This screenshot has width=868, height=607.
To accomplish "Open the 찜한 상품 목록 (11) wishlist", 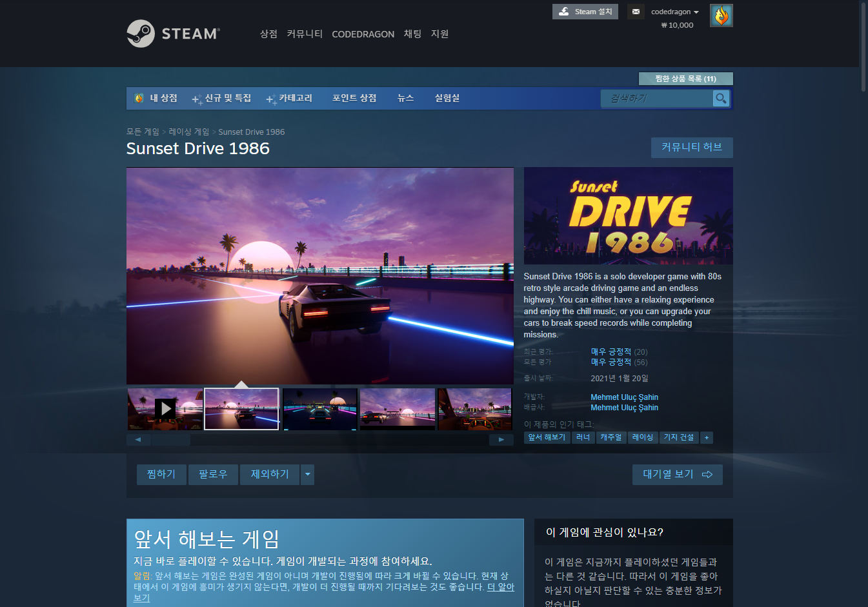I will pos(685,79).
